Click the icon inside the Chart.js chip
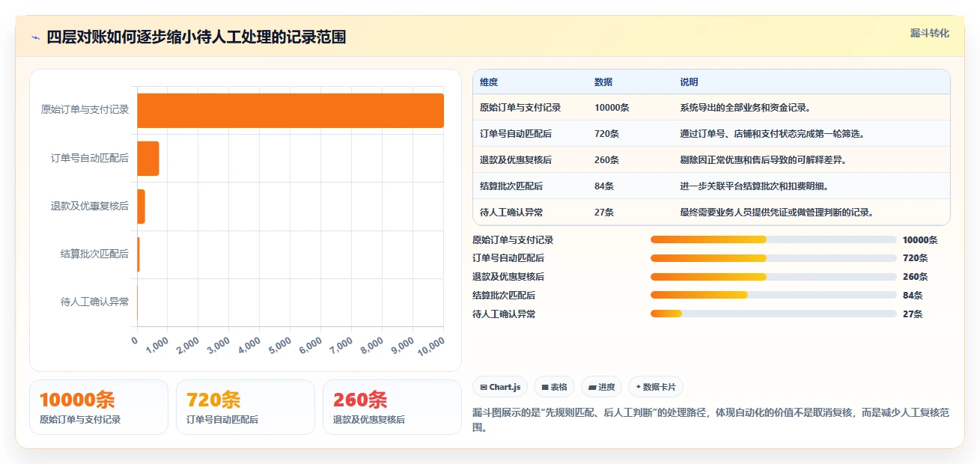Image resolution: width=980 pixels, height=464 pixels. (484, 388)
